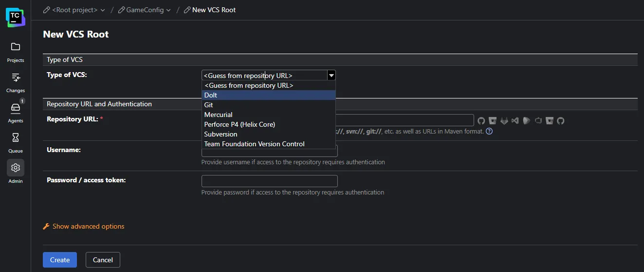
Task: Click the 'Username:' label
Action: 64,150
